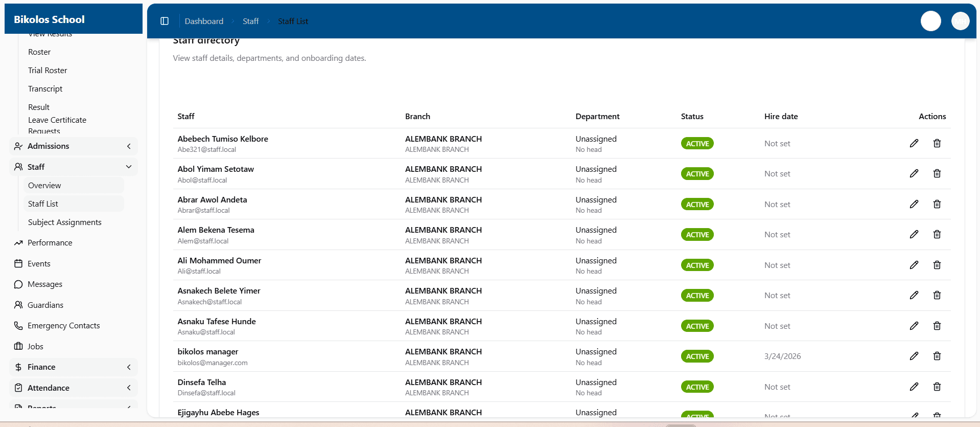Click pencil icon for Abrar Awol Andeta
Viewport: 980px width, 427px height.
(x=914, y=204)
